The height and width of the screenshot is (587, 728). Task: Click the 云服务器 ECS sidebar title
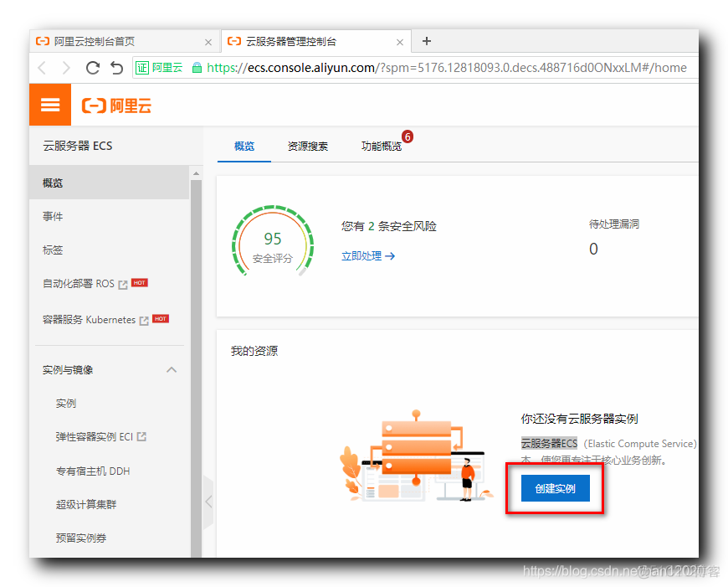pos(78,146)
